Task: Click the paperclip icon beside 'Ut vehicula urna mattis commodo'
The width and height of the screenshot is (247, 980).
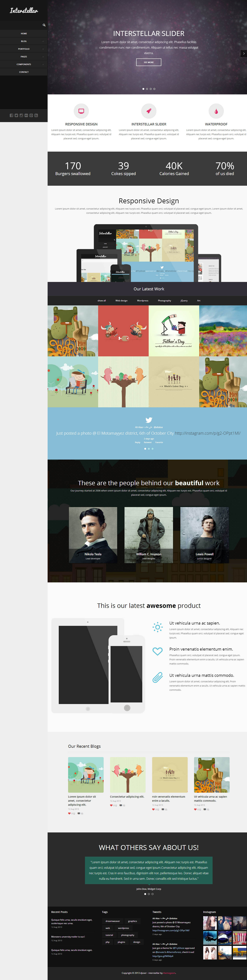Action: (157, 678)
